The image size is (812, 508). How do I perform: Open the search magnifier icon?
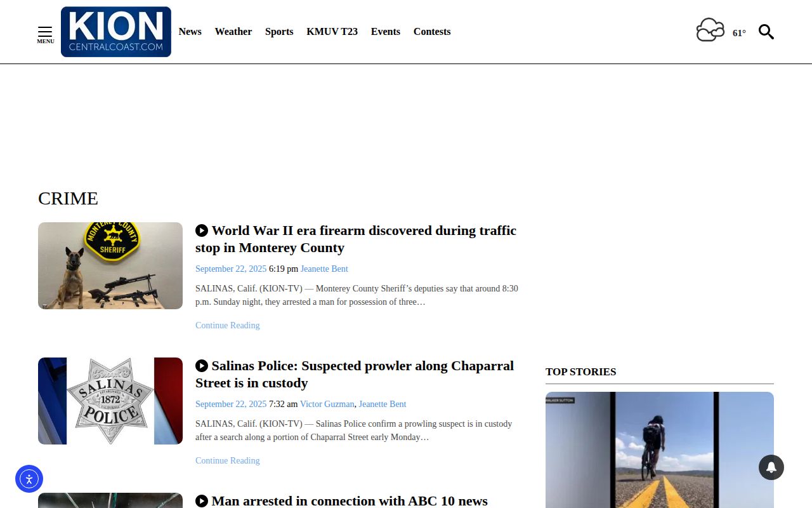point(766,32)
